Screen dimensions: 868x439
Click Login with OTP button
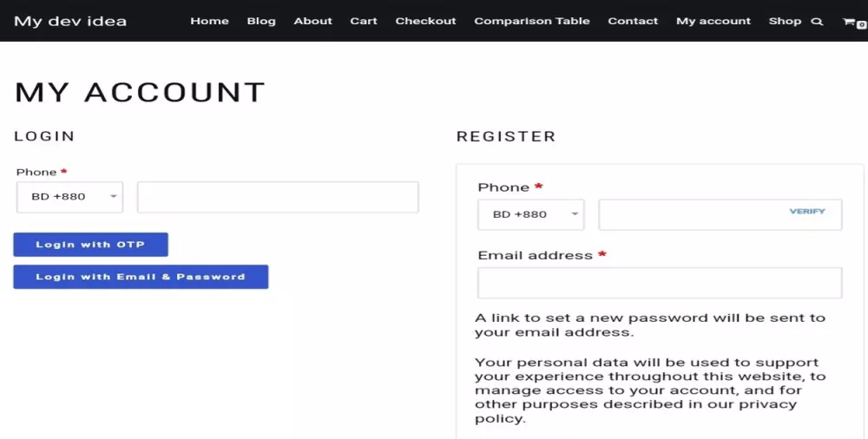click(90, 245)
